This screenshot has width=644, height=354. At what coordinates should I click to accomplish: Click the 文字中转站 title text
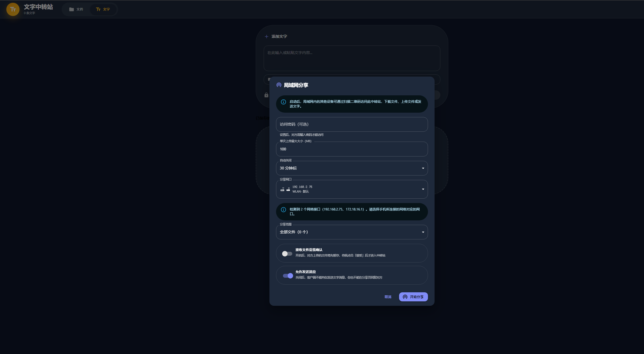(38, 7)
